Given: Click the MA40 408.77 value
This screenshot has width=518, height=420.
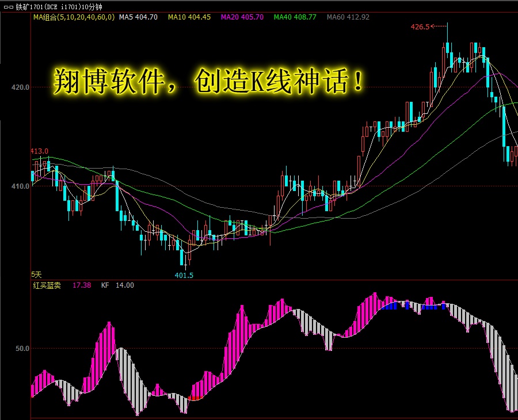Looking at the screenshot, I should 295,17.
